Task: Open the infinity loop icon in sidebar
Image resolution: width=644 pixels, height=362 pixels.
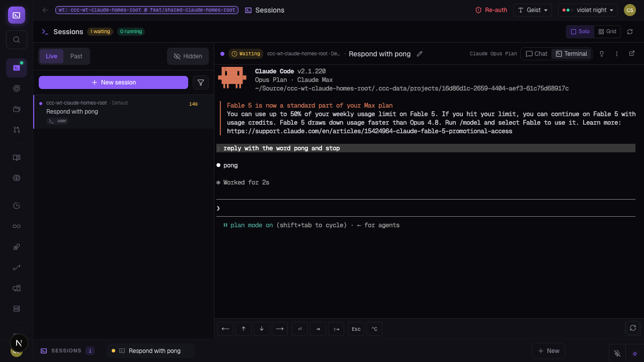Action: click(x=17, y=226)
